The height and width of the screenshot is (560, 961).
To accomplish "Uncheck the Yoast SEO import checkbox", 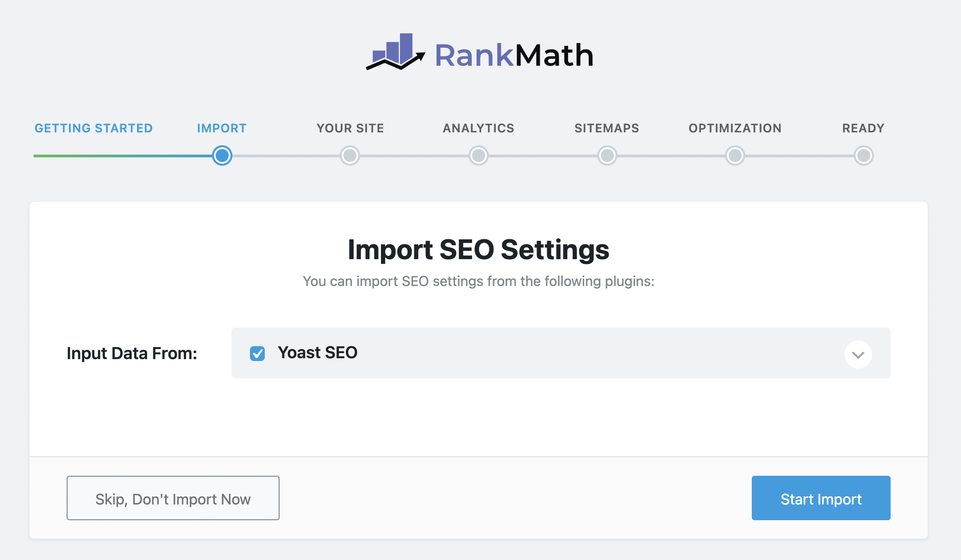I will [257, 353].
